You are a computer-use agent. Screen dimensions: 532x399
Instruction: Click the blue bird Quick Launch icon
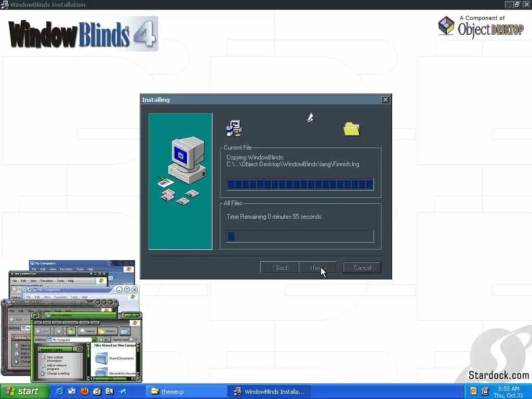122,392
